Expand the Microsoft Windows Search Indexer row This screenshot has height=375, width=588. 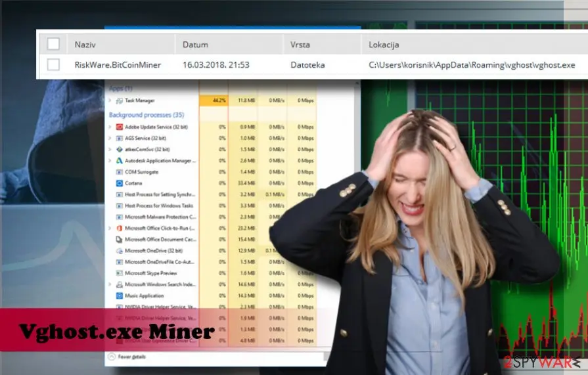[x=110, y=284]
